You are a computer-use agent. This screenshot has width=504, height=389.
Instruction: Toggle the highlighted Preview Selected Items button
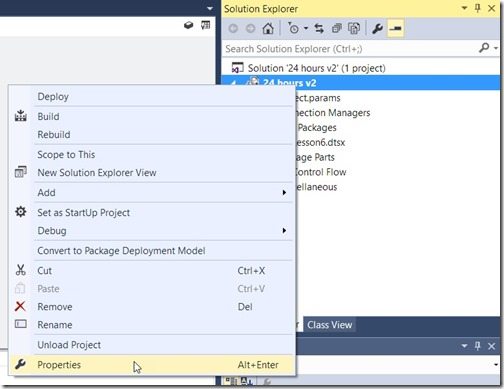[x=395, y=29]
